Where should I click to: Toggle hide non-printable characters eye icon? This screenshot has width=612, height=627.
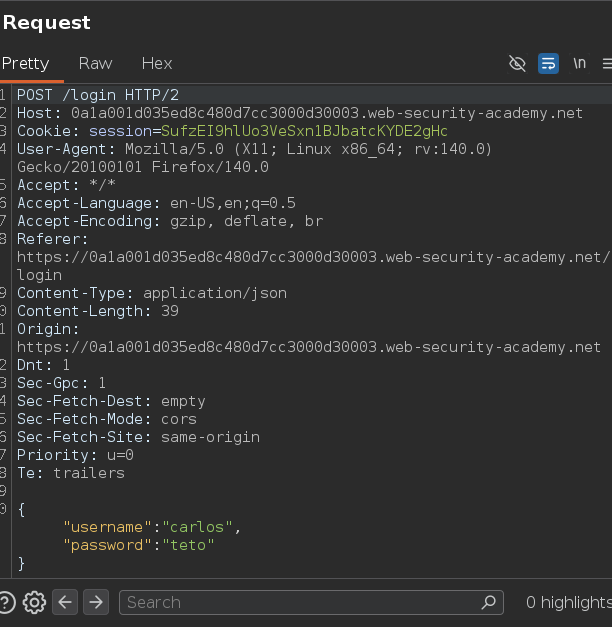point(517,64)
